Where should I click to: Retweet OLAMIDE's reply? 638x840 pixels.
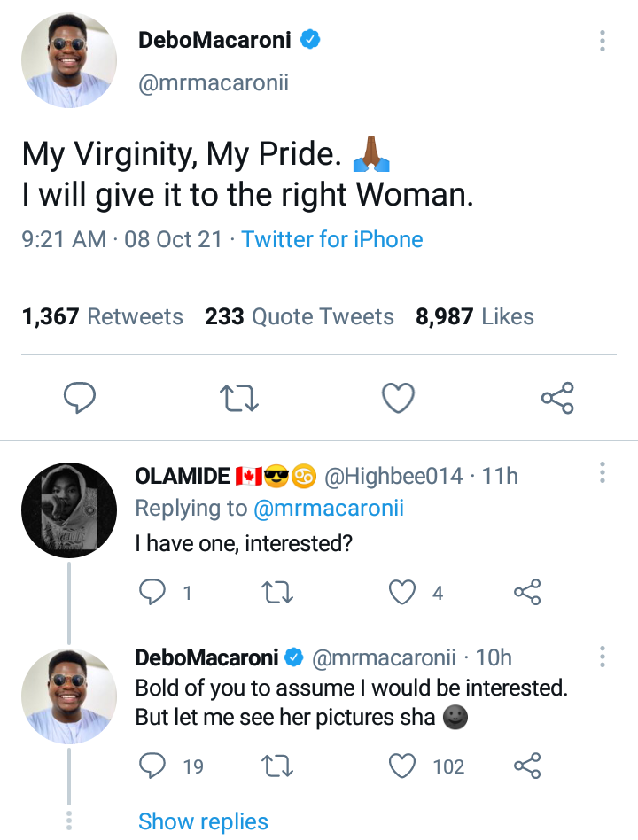[278, 592]
